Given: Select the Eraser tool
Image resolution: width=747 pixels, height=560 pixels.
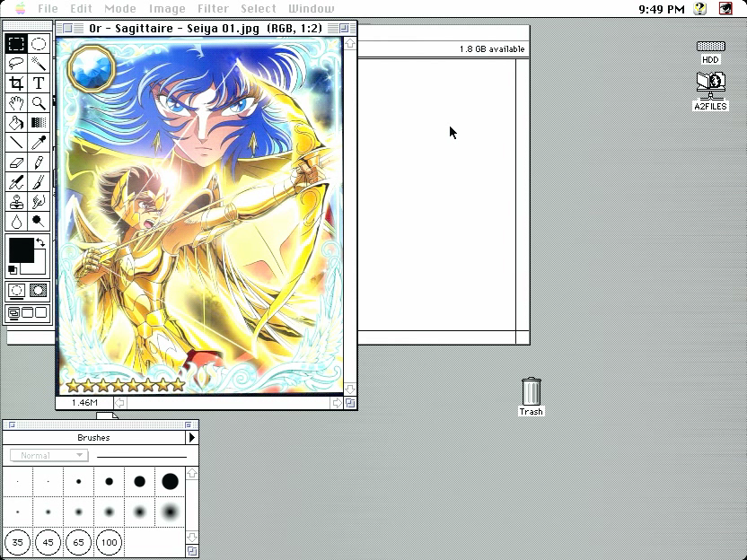Looking at the screenshot, I should [16, 162].
